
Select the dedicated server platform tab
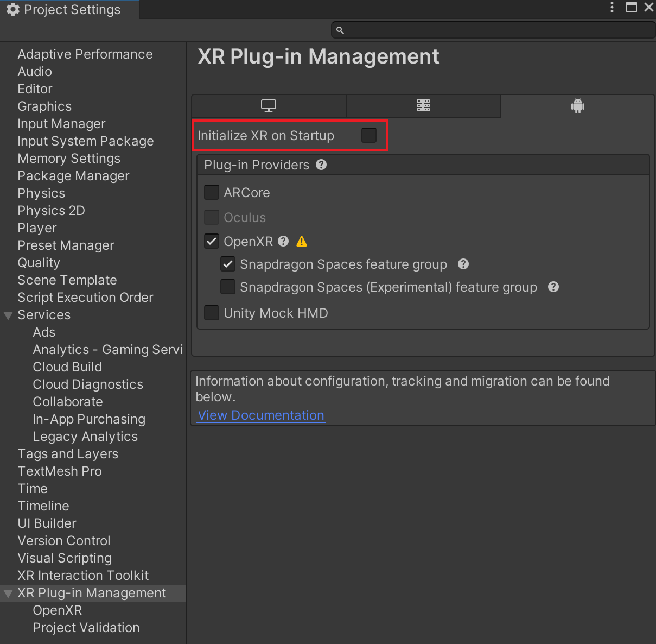[x=423, y=106]
